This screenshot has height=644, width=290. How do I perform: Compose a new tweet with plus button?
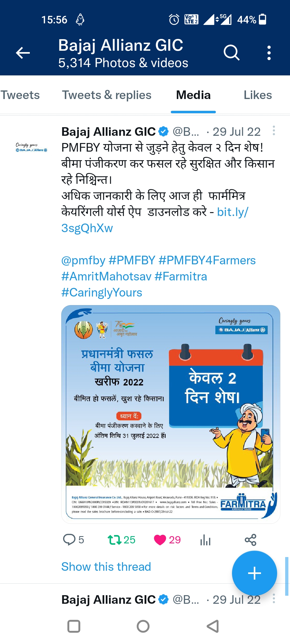(254, 573)
